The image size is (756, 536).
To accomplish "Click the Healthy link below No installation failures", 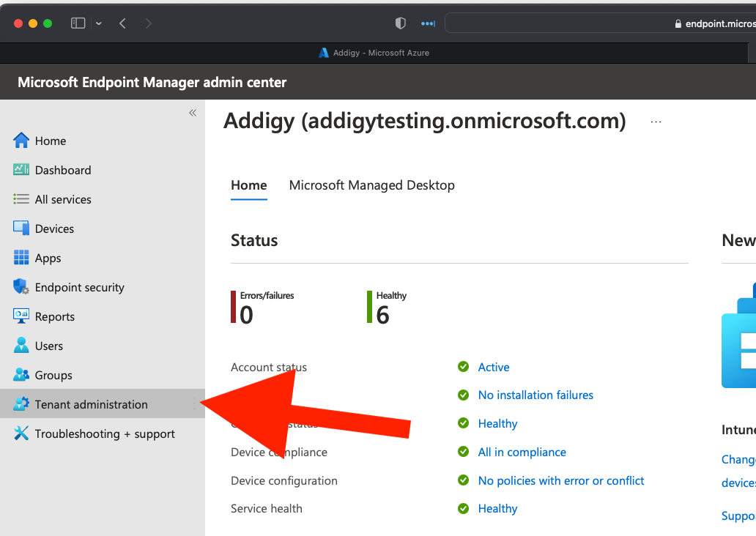I will click(x=497, y=424).
